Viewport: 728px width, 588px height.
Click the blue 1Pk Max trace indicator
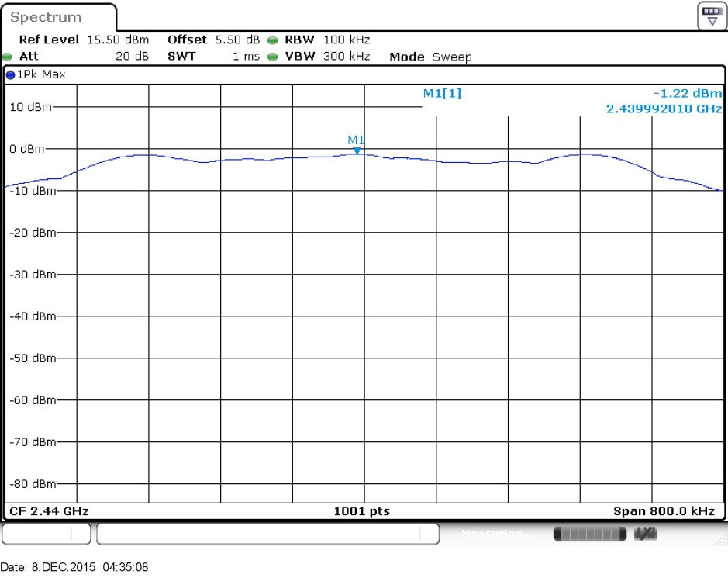10,74
